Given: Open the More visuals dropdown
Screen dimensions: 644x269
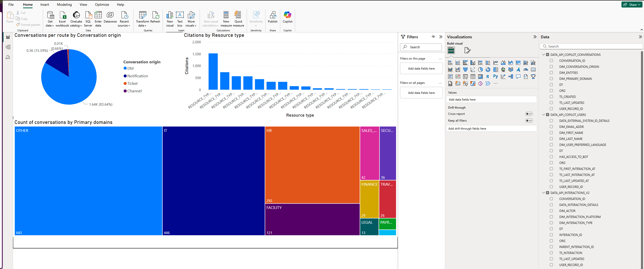Looking at the screenshot, I should point(191,19).
